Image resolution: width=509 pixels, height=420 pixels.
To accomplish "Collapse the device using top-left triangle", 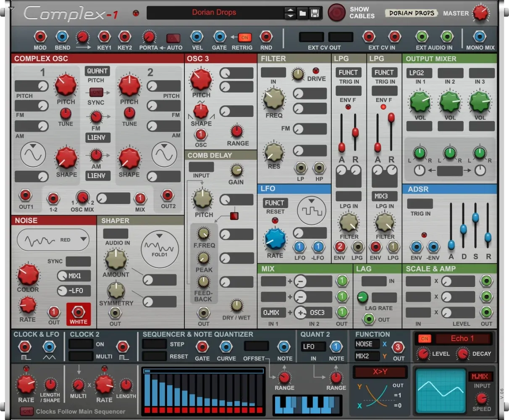I will [11, 9].
